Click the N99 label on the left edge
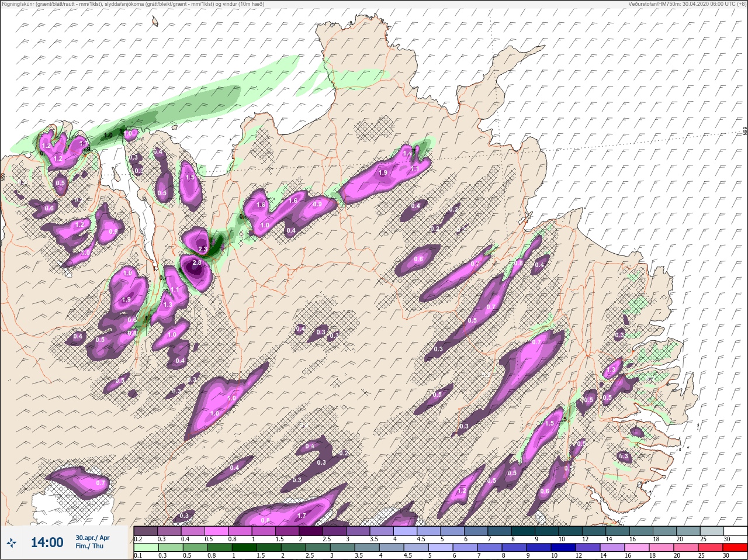 click(4, 176)
